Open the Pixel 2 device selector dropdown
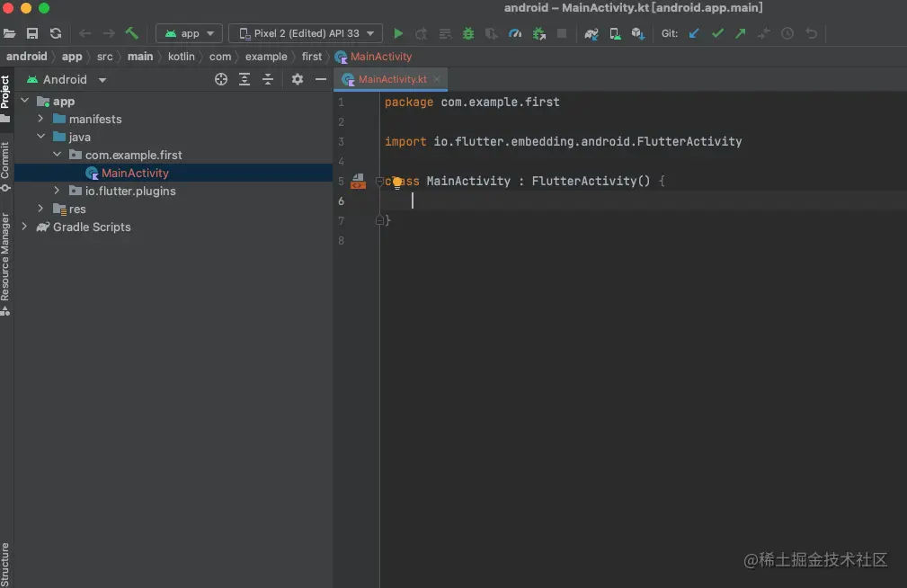The height and width of the screenshot is (588, 907). pyautogui.click(x=306, y=33)
